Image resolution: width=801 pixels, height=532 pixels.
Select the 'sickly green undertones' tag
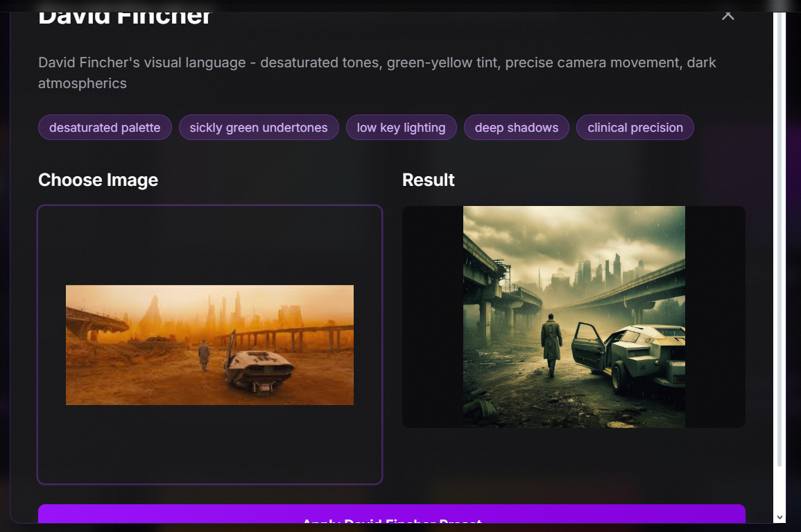coord(259,127)
